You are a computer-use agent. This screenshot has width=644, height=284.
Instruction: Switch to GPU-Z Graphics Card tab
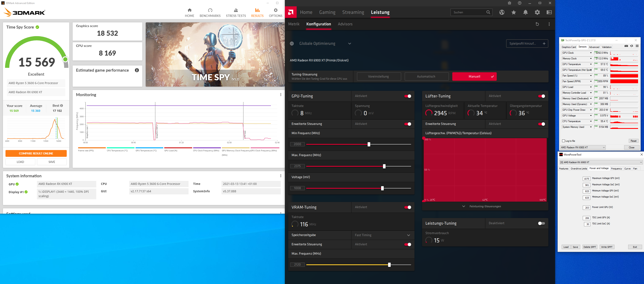[568, 47]
